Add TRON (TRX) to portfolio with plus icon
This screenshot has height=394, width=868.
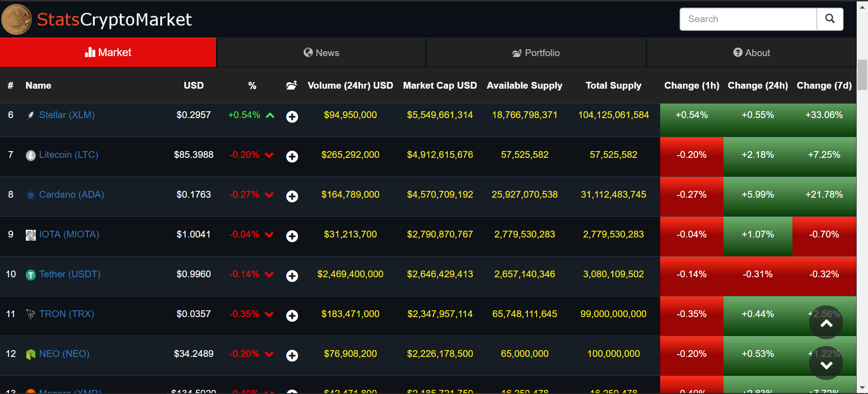[292, 316]
